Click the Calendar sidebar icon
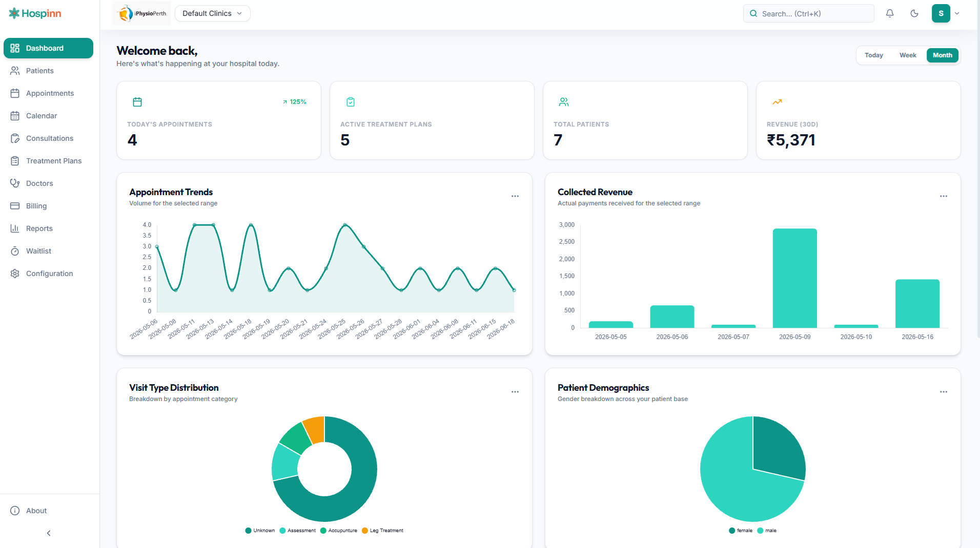This screenshot has height=548, width=980. [x=15, y=116]
